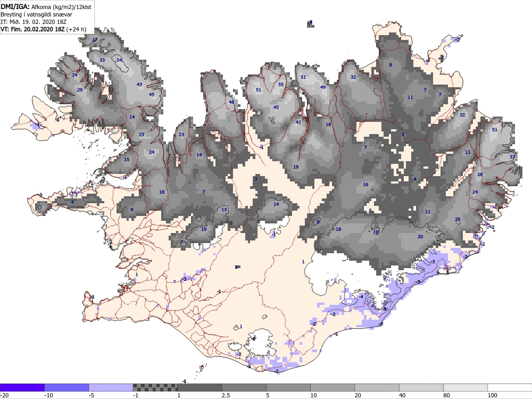Click the darkest purple -20 to -10 legend swatch

22,387
